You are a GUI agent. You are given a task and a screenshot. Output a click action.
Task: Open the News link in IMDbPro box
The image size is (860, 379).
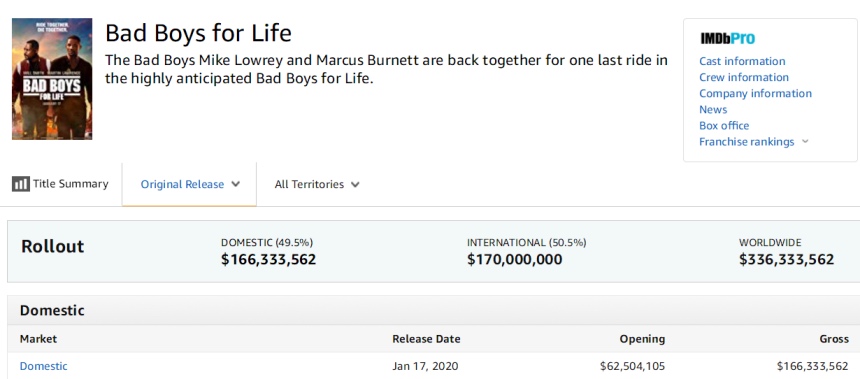[713, 109]
